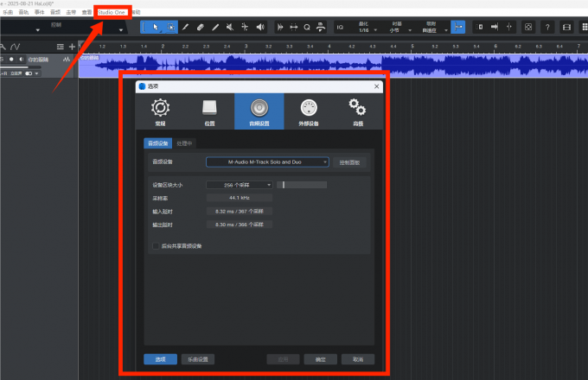
Task: Click the grid icon at toolbar's right end
Action: click(585, 27)
